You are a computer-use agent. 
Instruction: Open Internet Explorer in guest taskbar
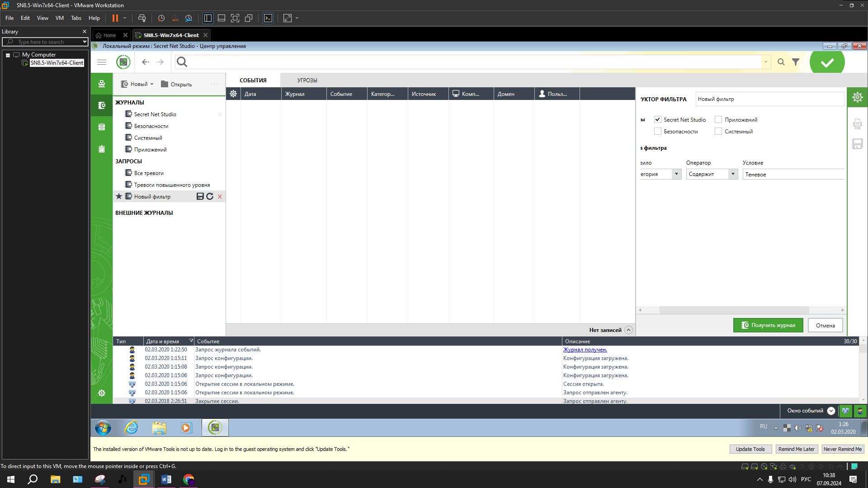(x=131, y=427)
